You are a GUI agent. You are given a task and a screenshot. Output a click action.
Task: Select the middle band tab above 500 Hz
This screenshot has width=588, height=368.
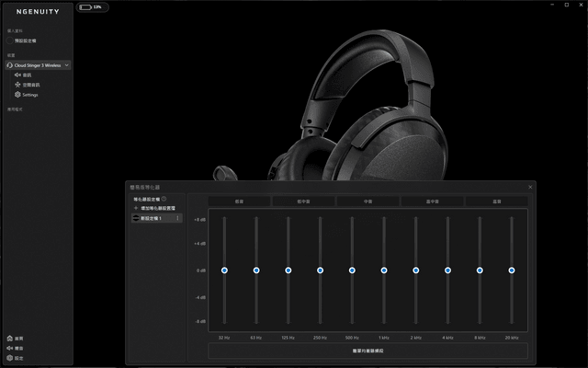(x=367, y=201)
